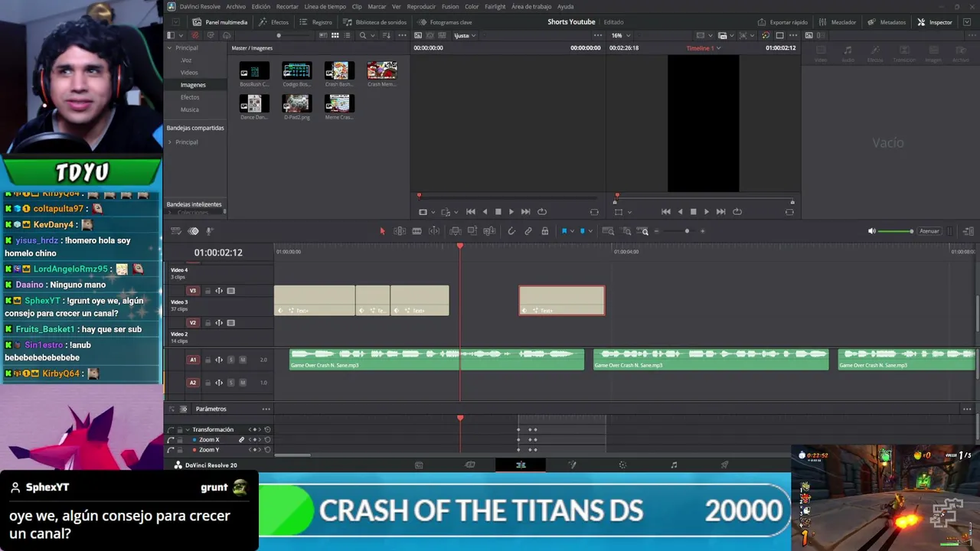980x551 pixels.
Task: Open the Fairlight page music note icon
Action: 674,465
